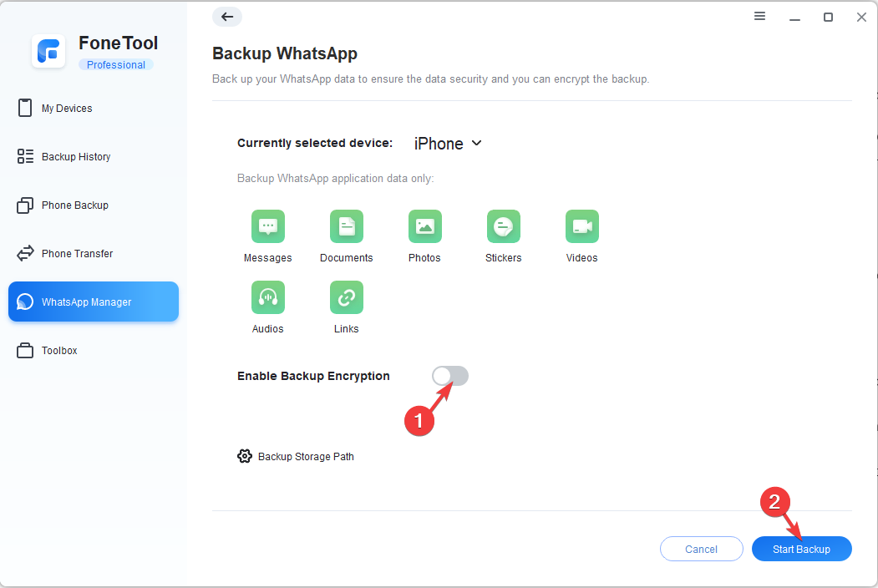Open the hamburger menu icon
This screenshot has width=878, height=588.
(x=759, y=16)
